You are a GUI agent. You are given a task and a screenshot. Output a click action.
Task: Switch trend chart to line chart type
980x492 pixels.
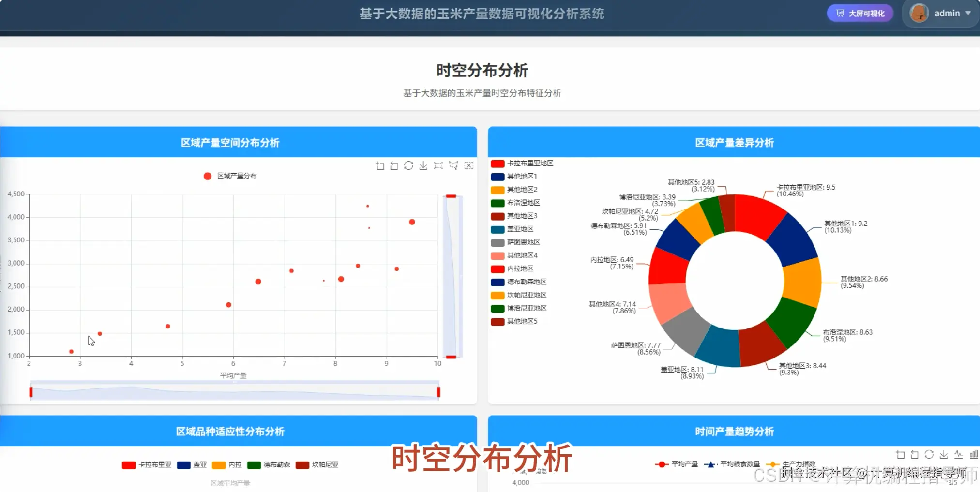point(959,455)
